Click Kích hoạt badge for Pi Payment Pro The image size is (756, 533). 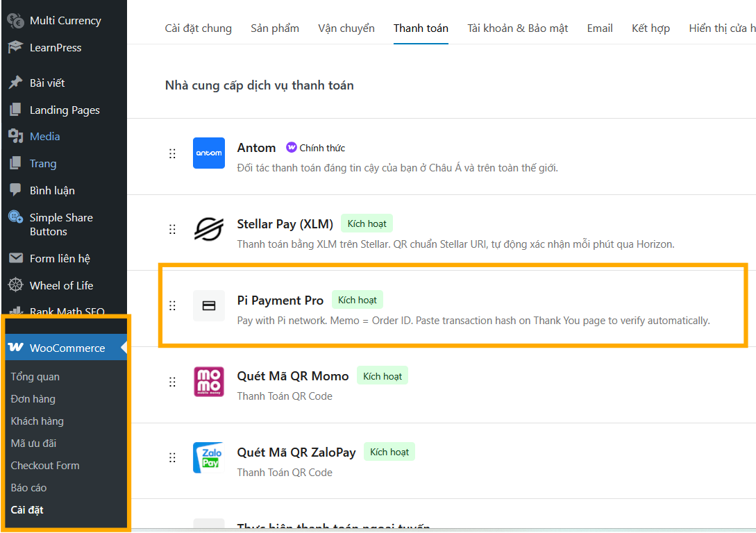(358, 300)
